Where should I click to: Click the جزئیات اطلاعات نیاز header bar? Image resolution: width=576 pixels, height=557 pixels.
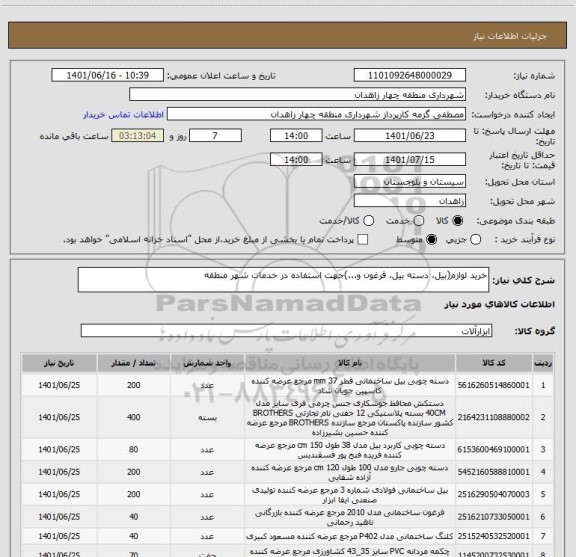(x=287, y=36)
